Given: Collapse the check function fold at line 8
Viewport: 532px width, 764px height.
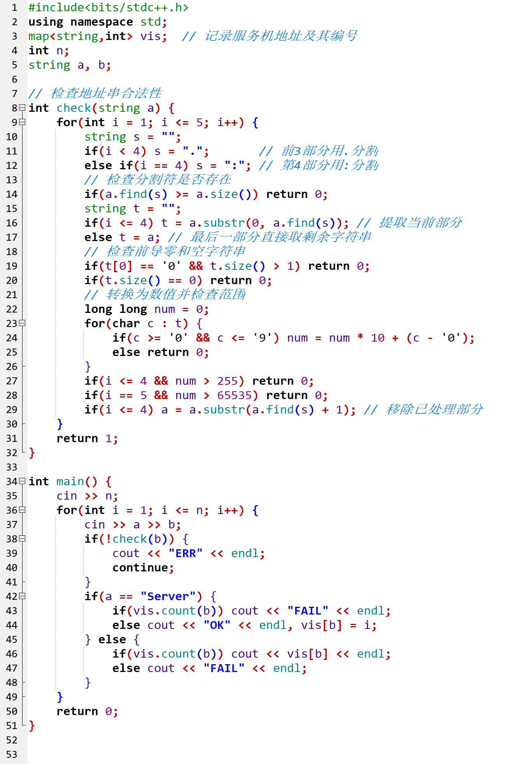Looking at the screenshot, I should [x=22, y=108].
